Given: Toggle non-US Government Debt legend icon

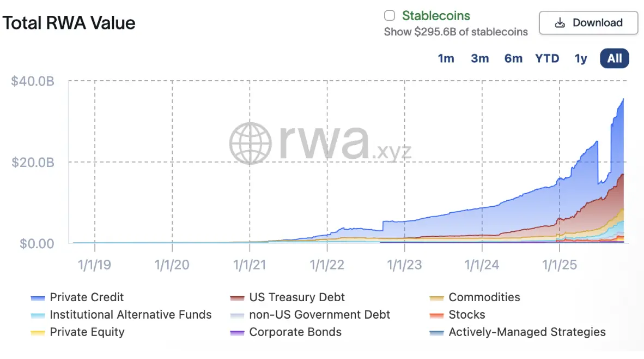Looking at the screenshot, I should pos(238,315).
